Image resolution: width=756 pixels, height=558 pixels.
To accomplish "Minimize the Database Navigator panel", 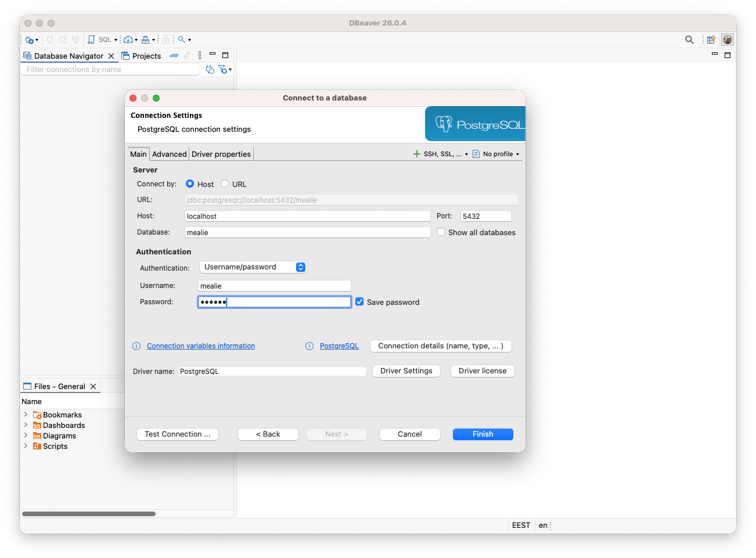I will point(213,54).
